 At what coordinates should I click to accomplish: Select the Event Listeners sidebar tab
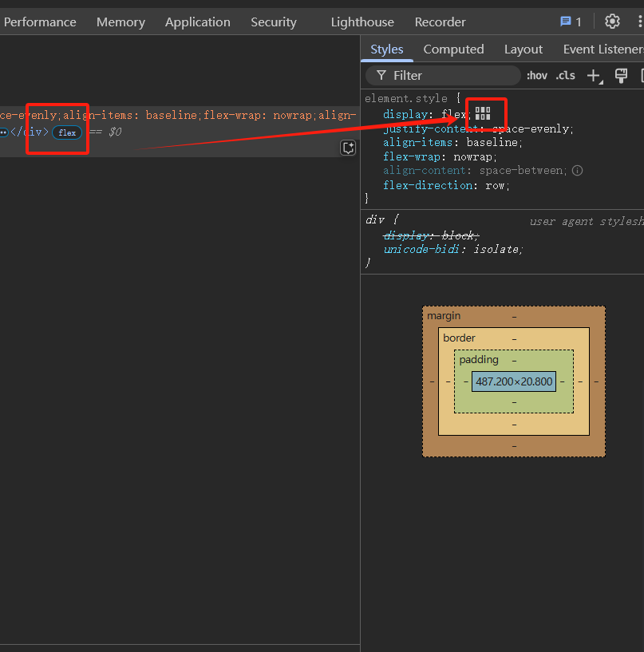click(603, 49)
